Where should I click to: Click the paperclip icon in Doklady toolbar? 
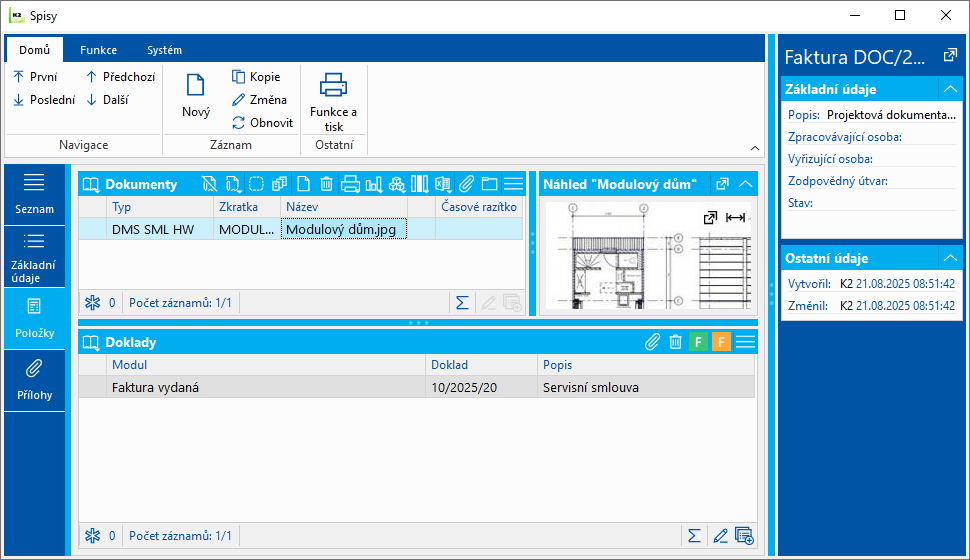652,342
